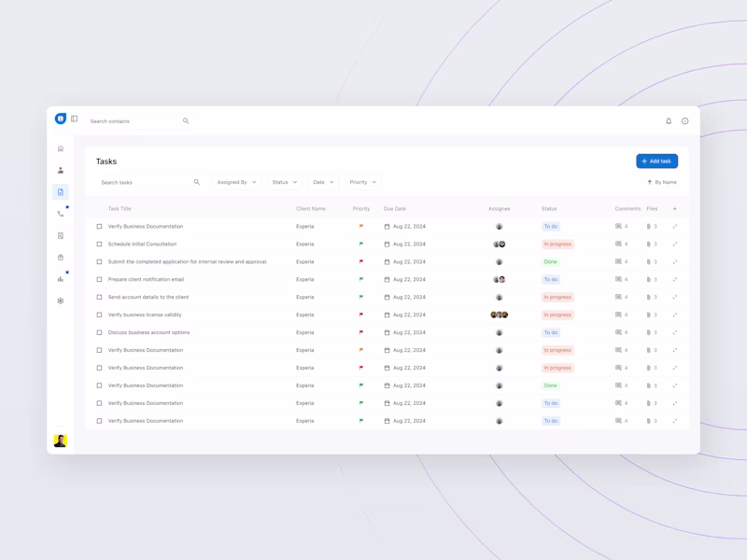
Task: Select the tasks document icon in sidebar
Action: pyautogui.click(x=61, y=192)
